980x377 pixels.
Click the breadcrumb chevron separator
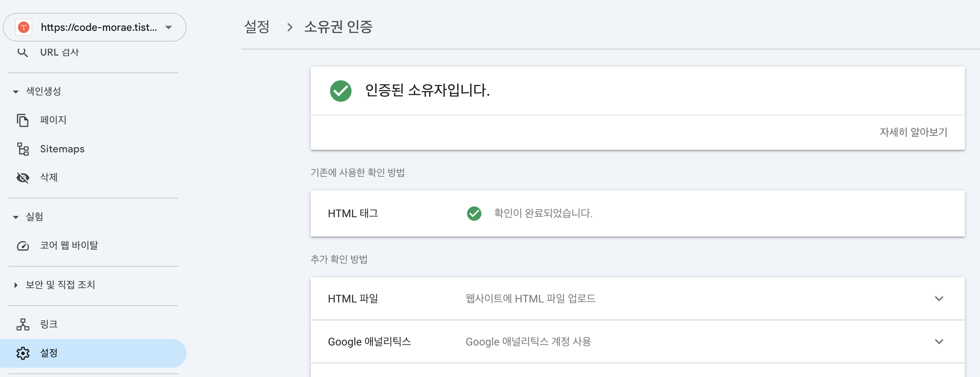pos(289,27)
